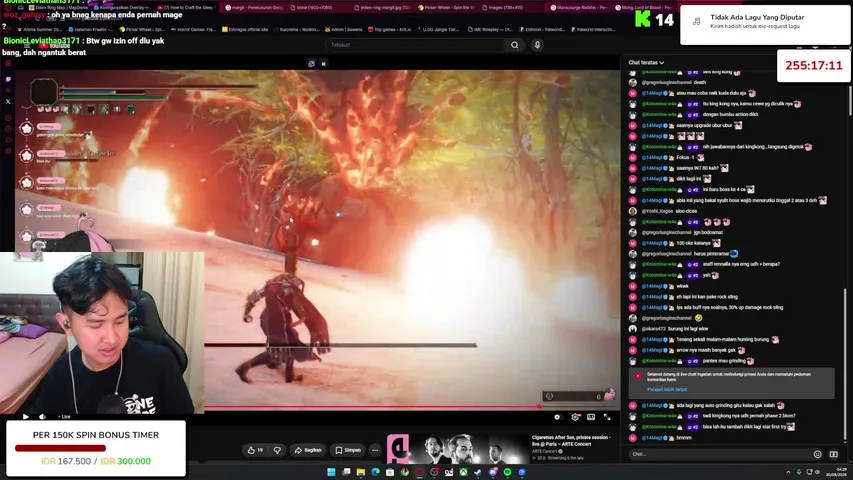853x480 pixels.
Task: Click the IDR 167.500 donation progress bar
Action: pos(60,448)
